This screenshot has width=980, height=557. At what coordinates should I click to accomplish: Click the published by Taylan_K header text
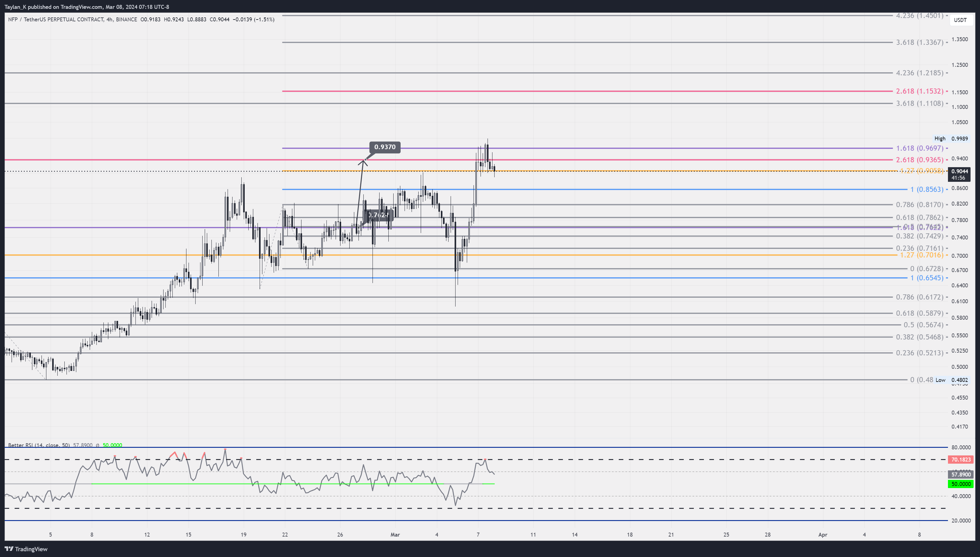(86, 7)
